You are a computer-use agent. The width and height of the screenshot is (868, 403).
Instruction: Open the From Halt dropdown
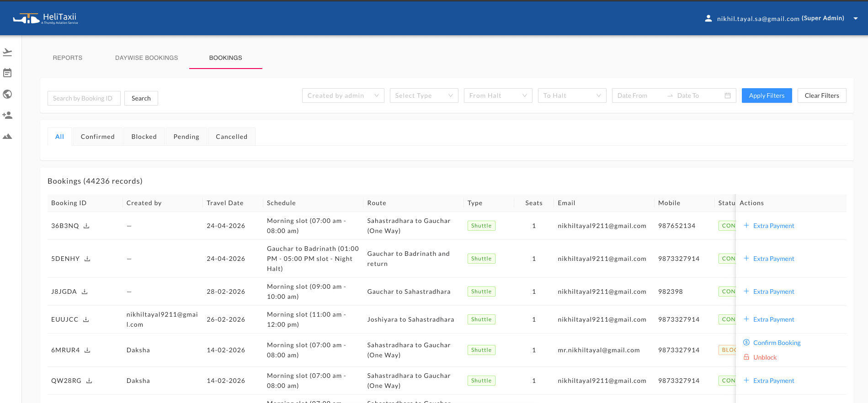coord(498,95)
